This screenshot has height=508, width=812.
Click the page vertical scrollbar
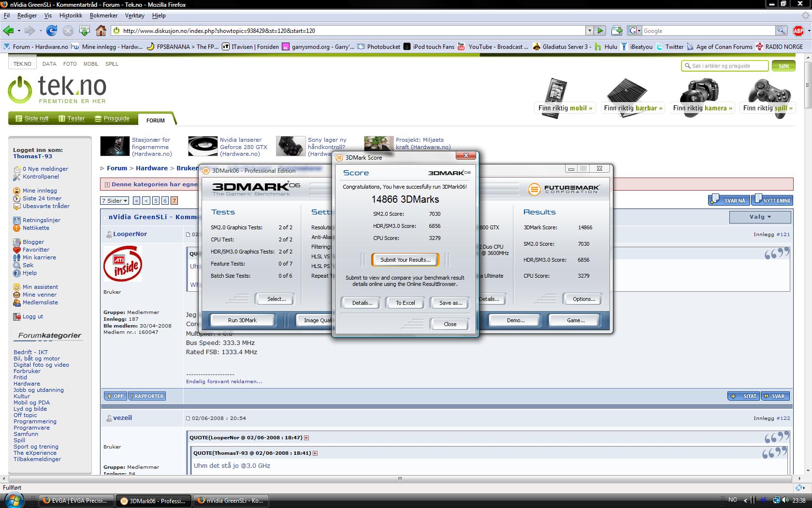tap(808, 264)
